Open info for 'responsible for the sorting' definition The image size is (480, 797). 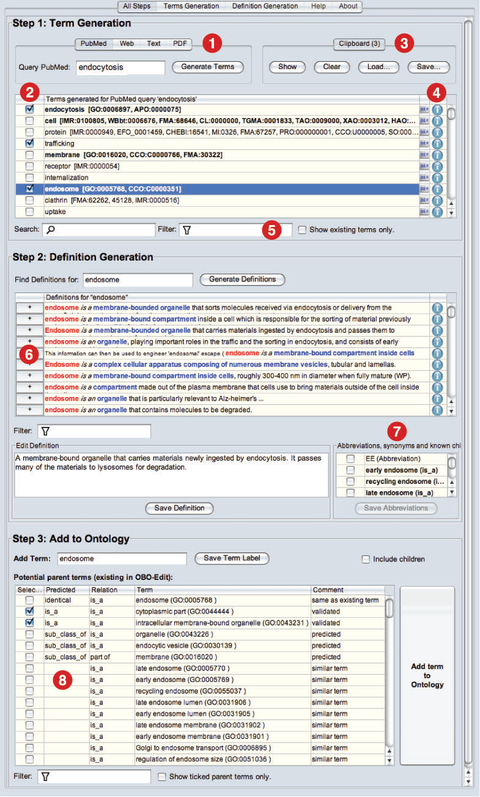tap(437, 320)
